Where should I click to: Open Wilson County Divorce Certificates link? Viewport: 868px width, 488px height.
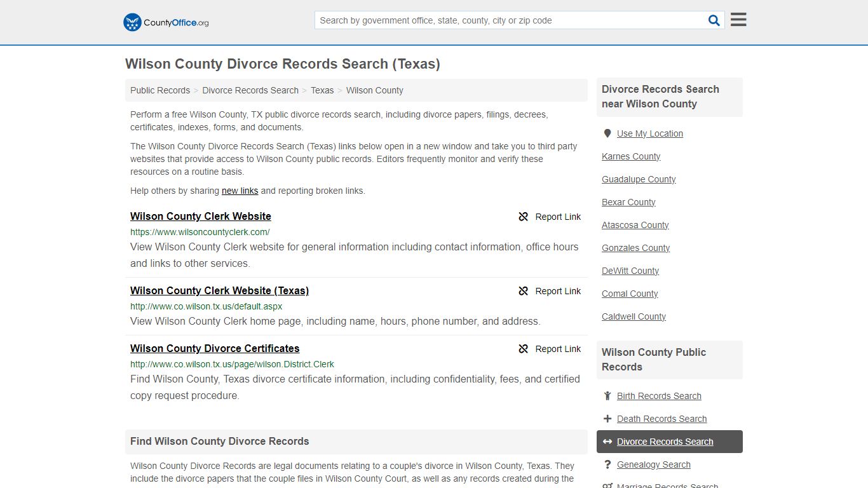click(215, 348)
